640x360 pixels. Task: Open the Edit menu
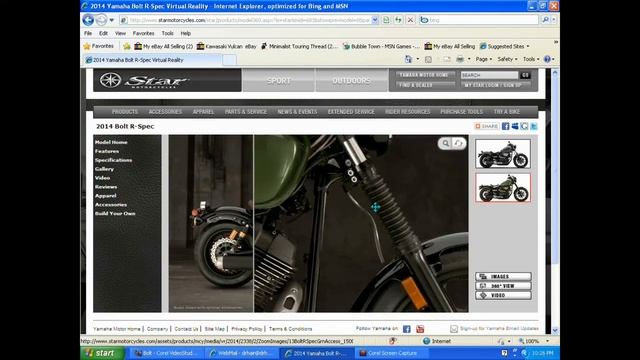(x=103, y=33)
